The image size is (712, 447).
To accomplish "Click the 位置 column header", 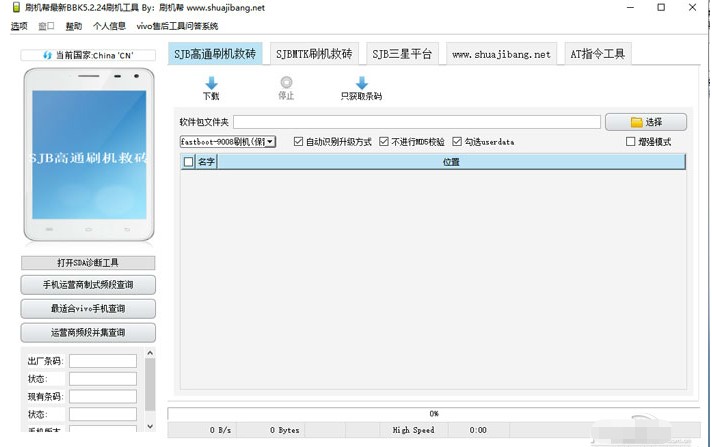I will (x=451, y=162).
